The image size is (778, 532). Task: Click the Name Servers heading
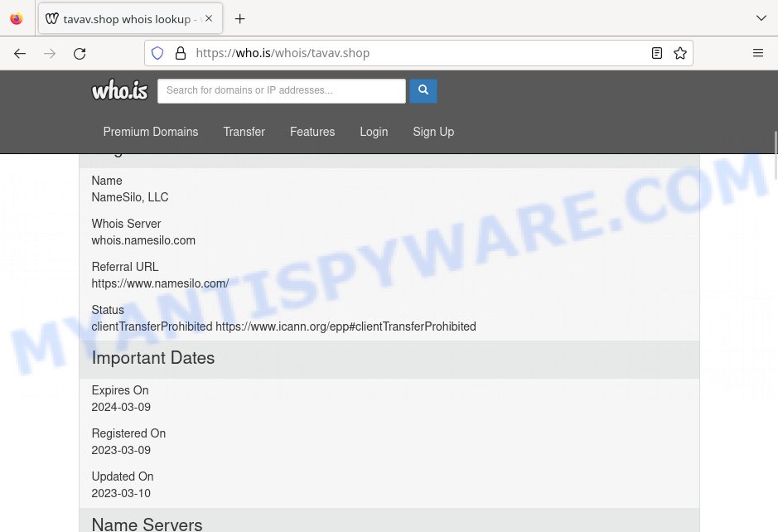tap(147, 524)
